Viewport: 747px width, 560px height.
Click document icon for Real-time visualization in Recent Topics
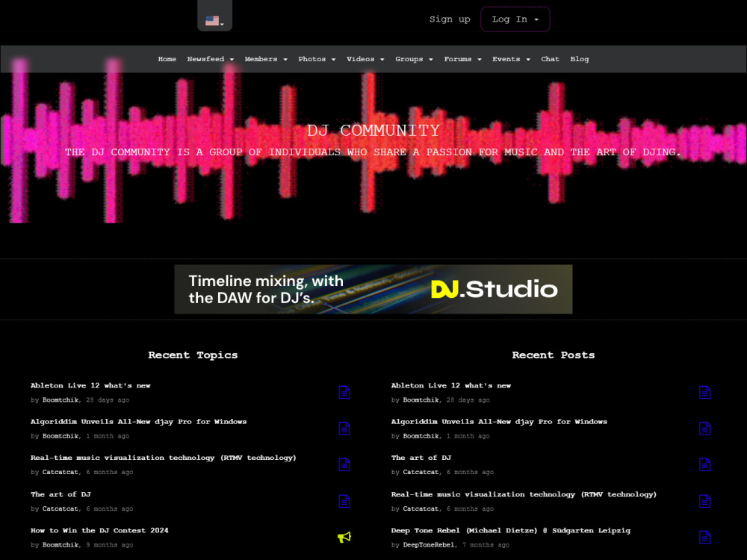point(344,464)
